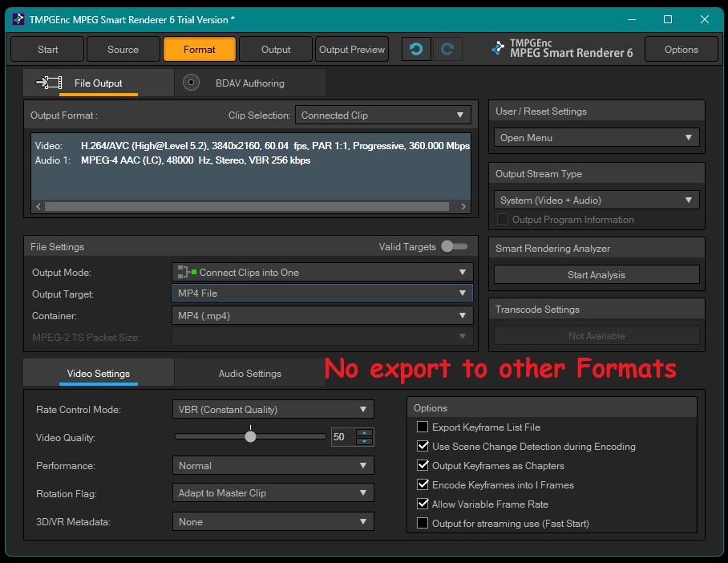Click the BDAV Authoring disc icon

191,83
